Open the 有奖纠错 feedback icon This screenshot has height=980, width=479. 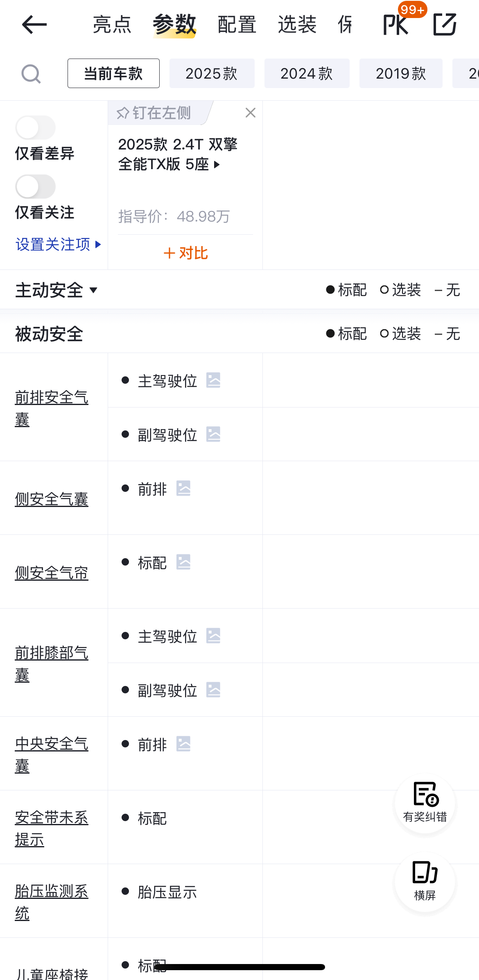425,803
